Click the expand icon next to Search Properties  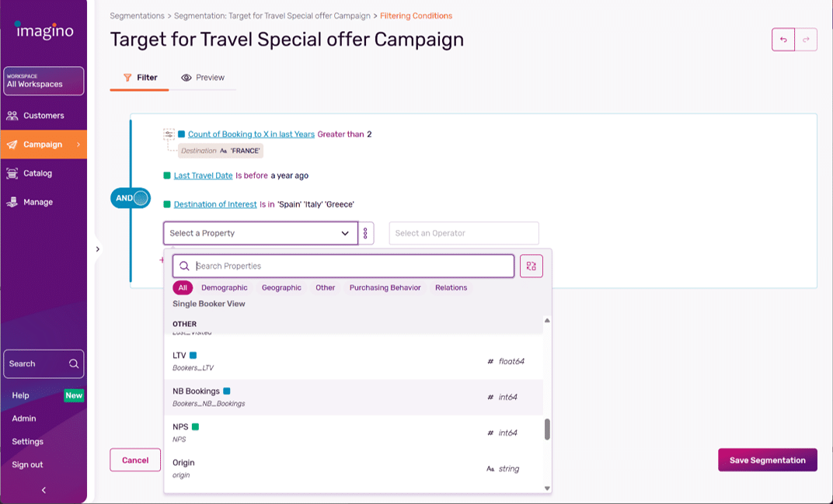point(532,266)
